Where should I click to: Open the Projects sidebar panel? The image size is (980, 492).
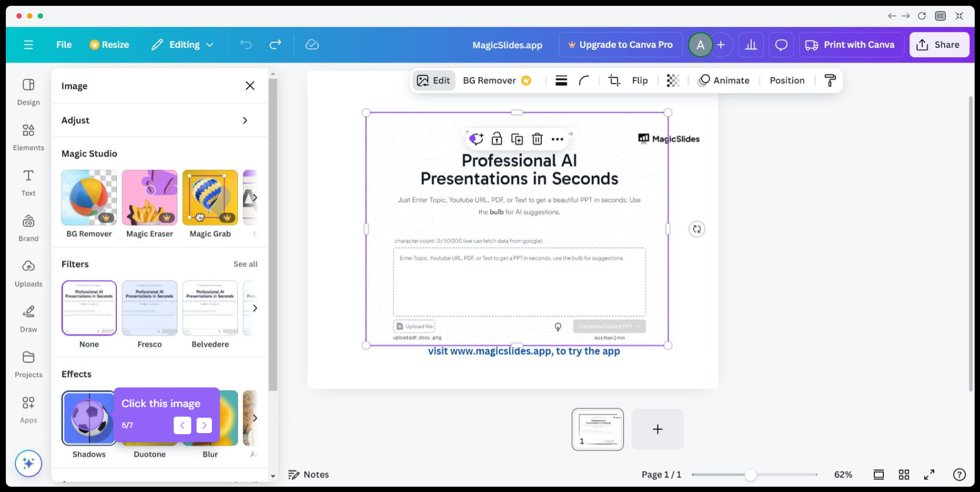pyautogui.click(x=29, y=364)
